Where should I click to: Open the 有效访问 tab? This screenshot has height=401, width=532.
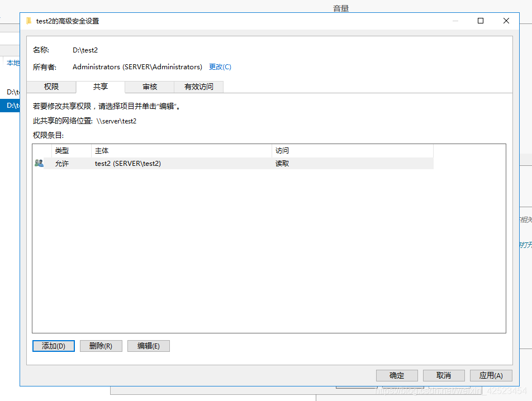click(199, 87)
